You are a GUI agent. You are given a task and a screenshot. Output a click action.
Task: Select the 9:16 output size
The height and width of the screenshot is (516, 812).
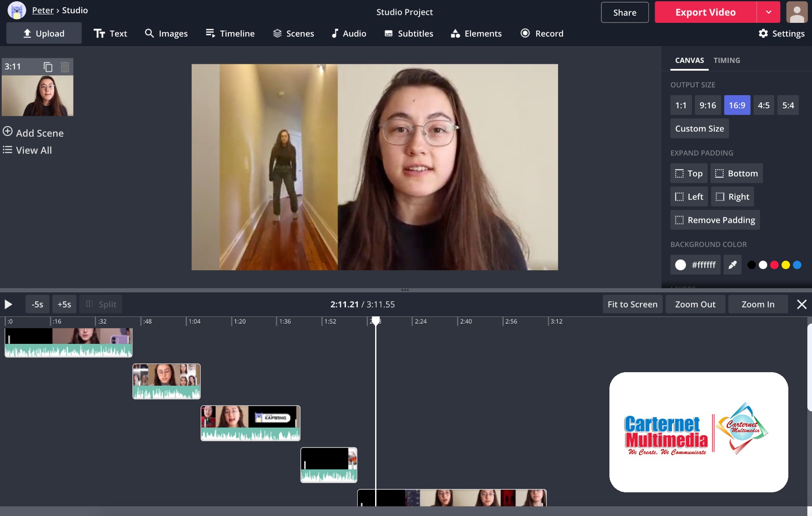coord(708,105)
